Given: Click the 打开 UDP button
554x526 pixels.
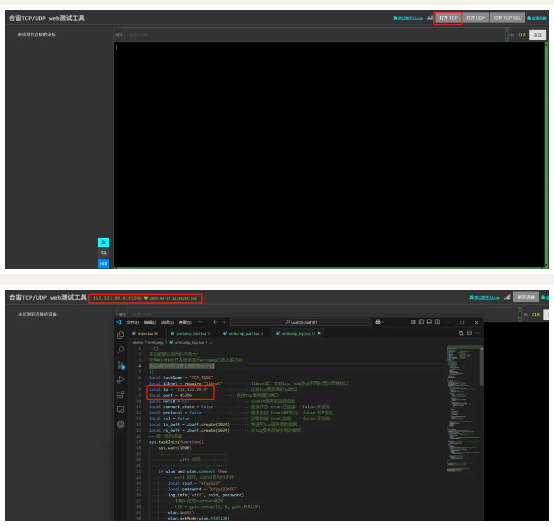Looking at the screenshot, I should coord(476,18).
